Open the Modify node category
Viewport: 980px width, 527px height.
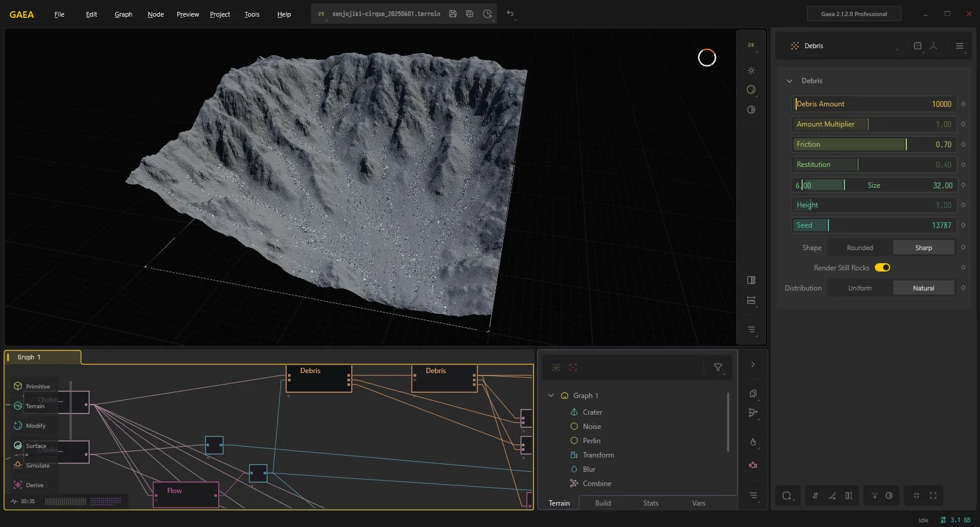30,425
